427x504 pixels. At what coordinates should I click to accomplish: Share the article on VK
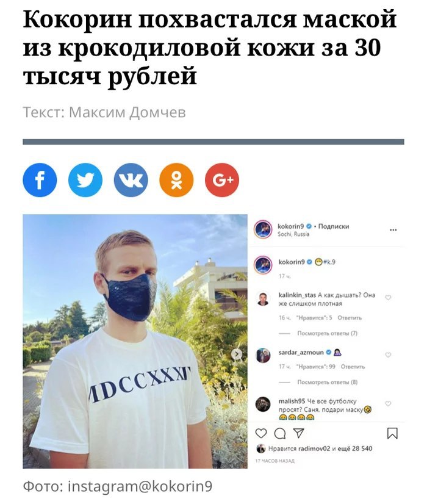click(x=131, y=180)
